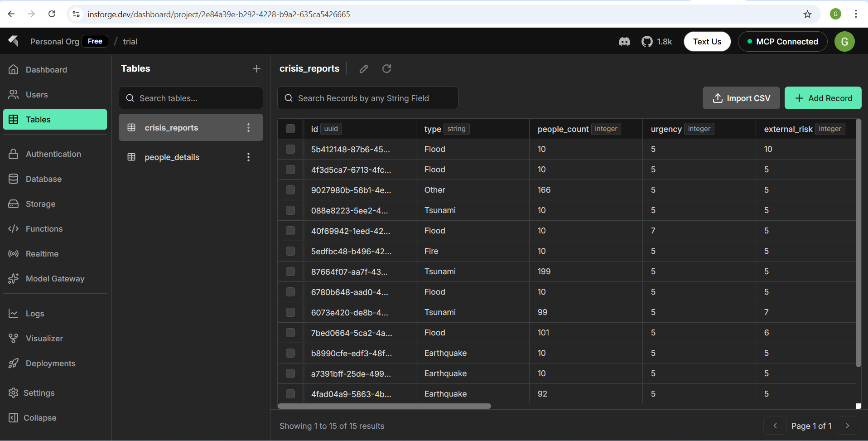
Task: Open people_details three-dot options menu
Action: click(x=248, y=157)
